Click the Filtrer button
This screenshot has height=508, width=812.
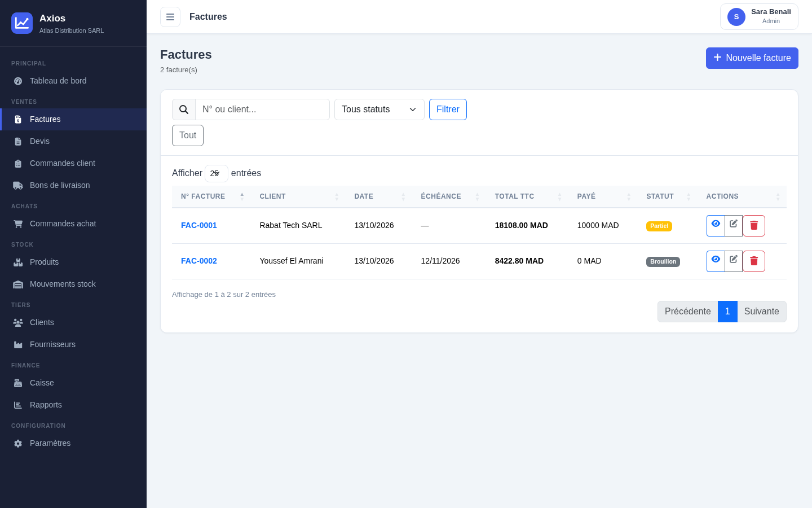click(x=448, y=110)
